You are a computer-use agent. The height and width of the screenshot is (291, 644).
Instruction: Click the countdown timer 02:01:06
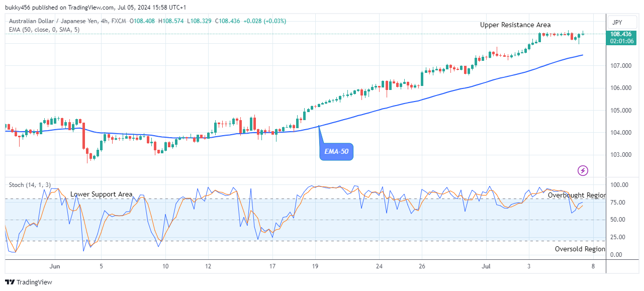[621, 41]
